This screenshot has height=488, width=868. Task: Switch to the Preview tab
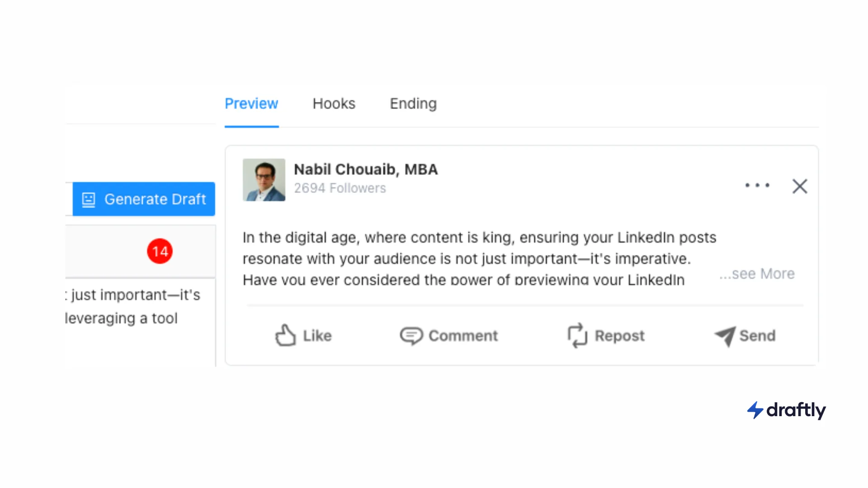click(251, 104)
